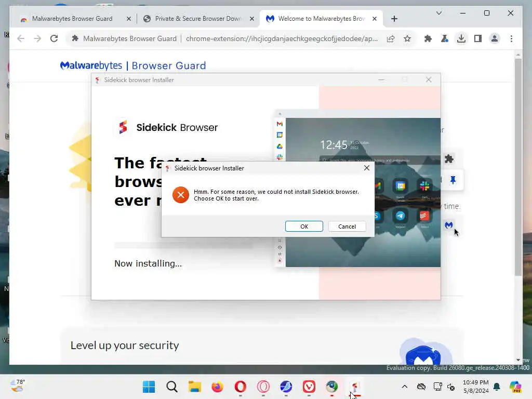
Task: Launch Vivaldi from taskbar
Action: [x=309, y=387]
